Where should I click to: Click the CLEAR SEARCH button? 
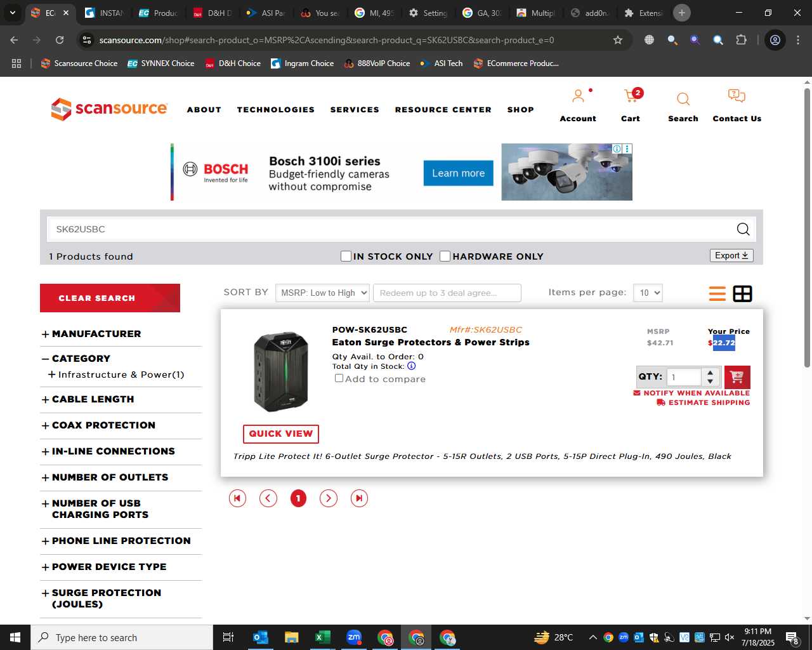(x=110, y=298)
